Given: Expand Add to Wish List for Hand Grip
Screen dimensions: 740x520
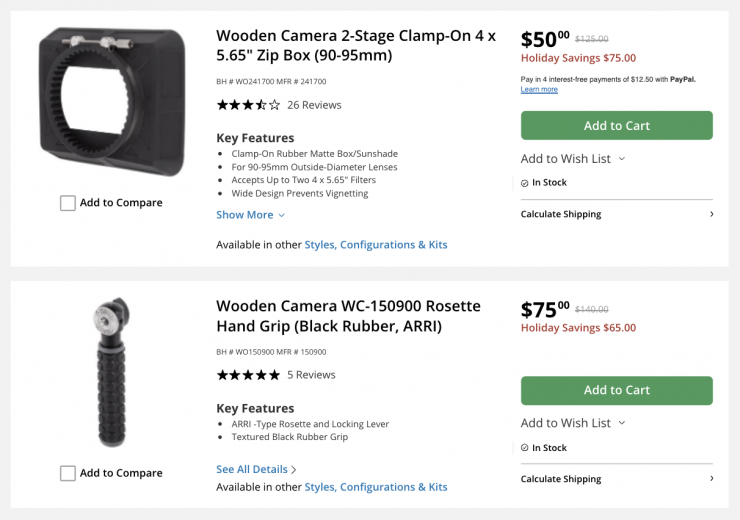Looking at the screenshot, I should point(573,423).
